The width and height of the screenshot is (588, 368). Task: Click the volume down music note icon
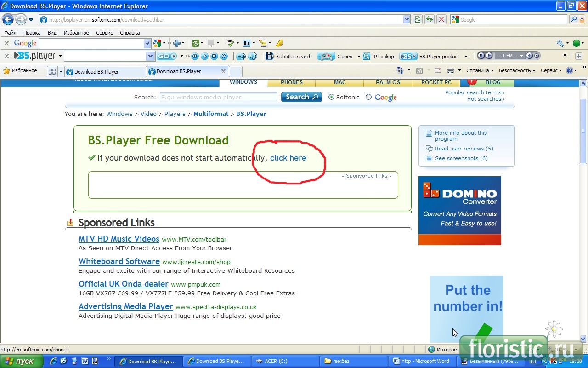pyautogui.click(x=241, y=56)
